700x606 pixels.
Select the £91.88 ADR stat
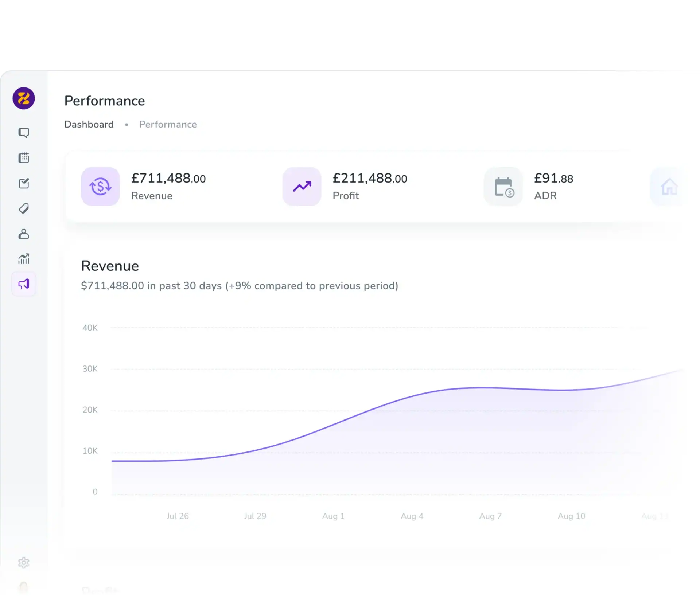click(553, 187)
